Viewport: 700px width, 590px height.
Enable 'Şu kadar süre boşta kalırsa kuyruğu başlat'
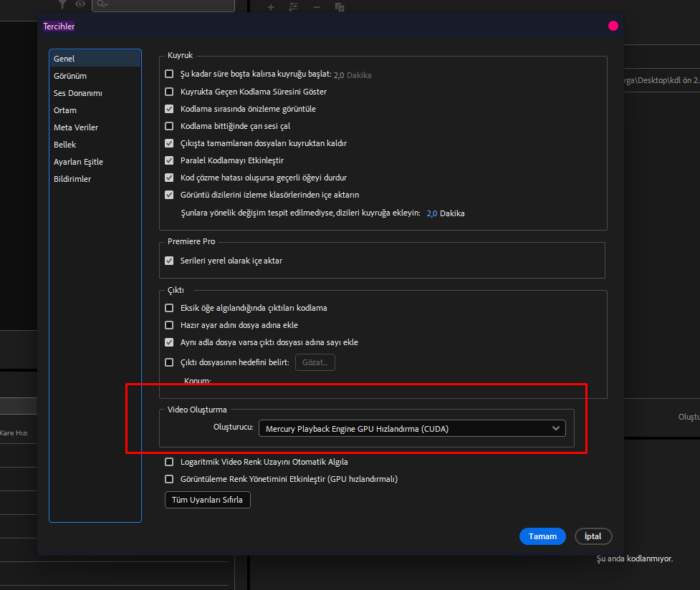pos(169,74)
